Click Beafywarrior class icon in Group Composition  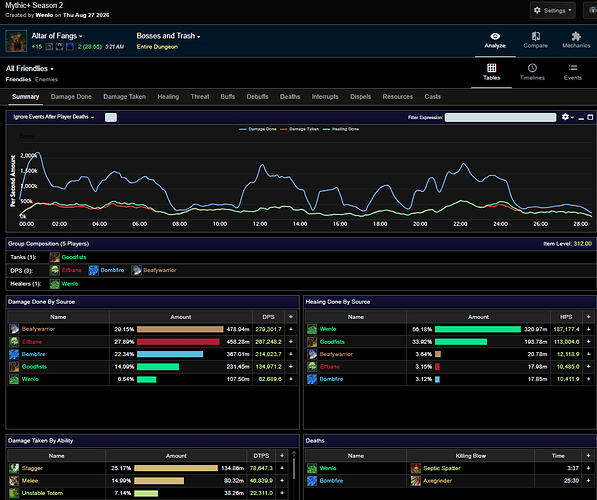(136, 270)
